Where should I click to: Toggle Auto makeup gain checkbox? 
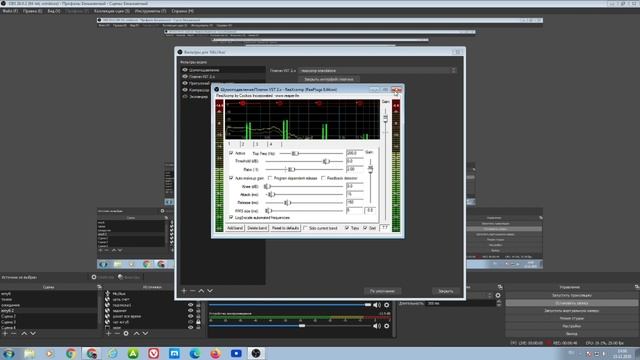click(231, 178)
